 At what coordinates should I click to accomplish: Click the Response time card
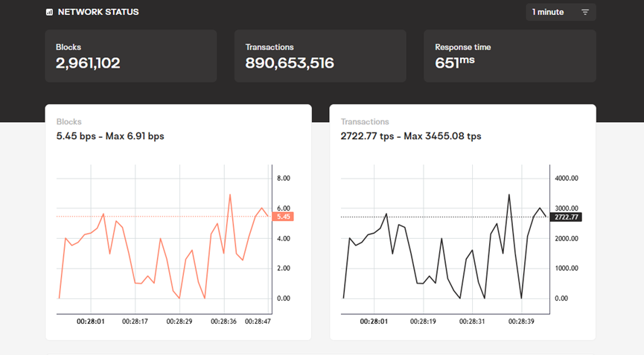click(x=510, y=56)
